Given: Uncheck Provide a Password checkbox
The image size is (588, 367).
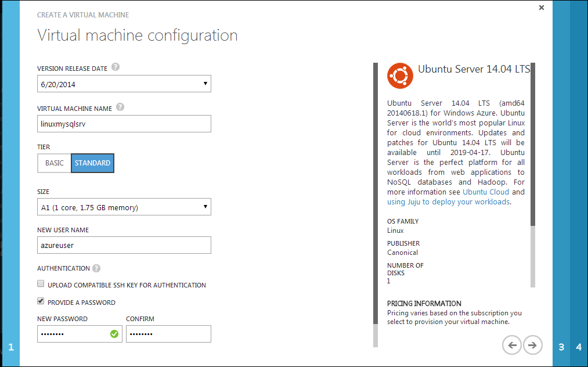Looking at the screenshot, I should click(41, 301).
